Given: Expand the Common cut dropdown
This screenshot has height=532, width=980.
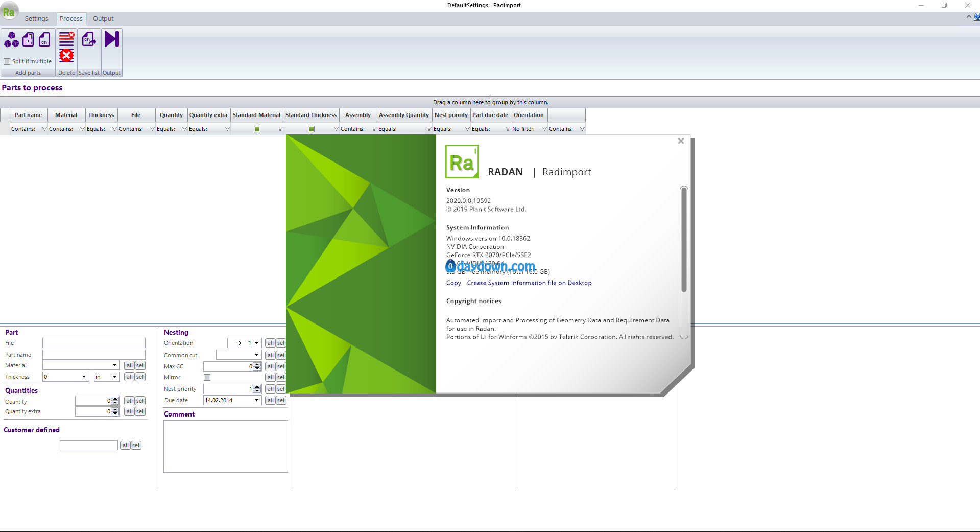Looking at the screenshot, I should tap(256, 355).
